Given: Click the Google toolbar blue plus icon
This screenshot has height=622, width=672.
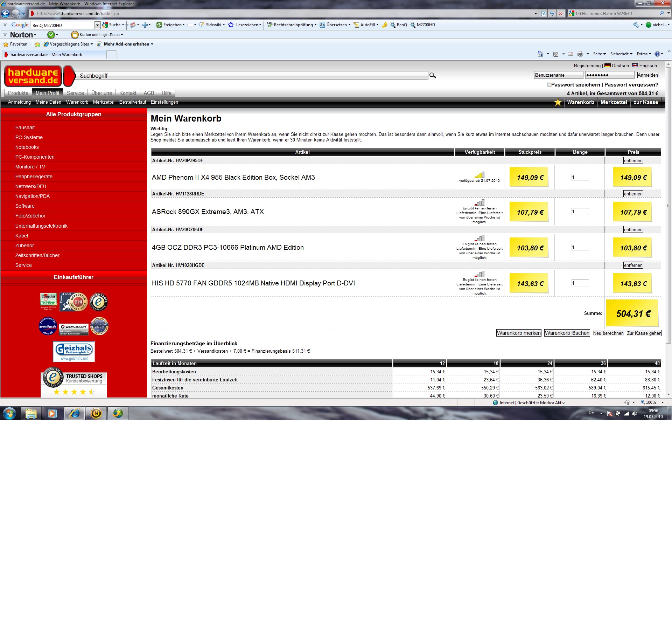Looking at the screenshot, I should click(145, 25).
